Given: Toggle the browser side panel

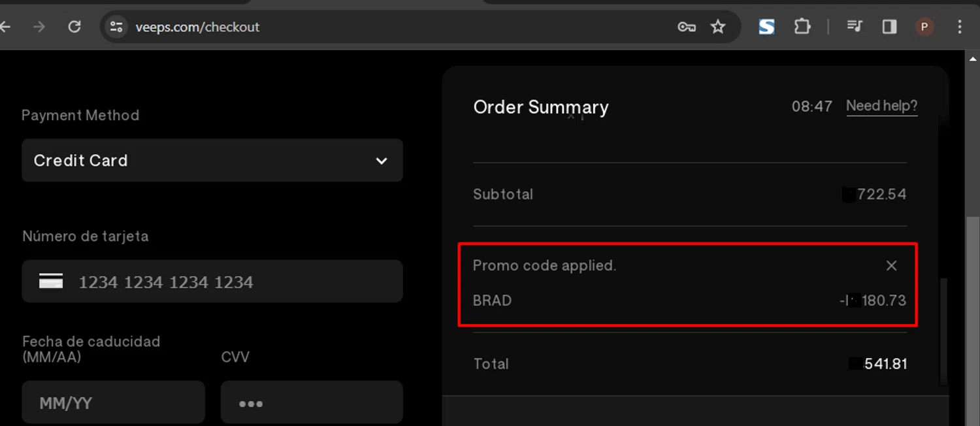Looking at the screenshot, I should (889, 27).
